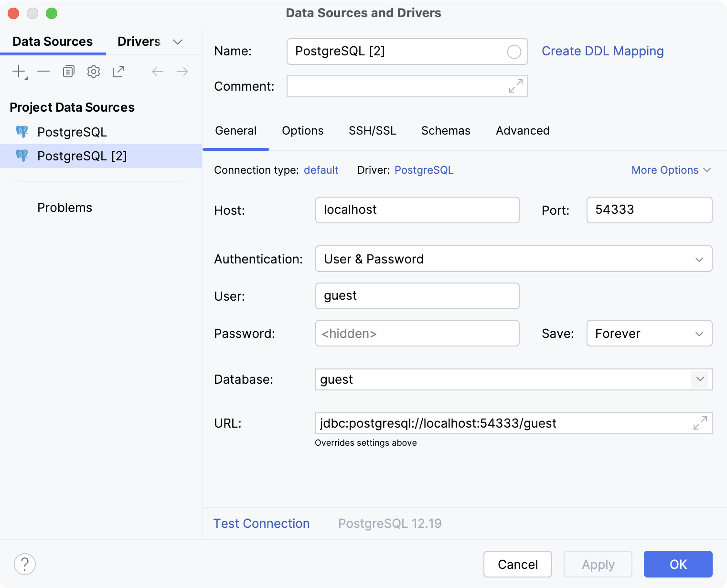This screenshot has width=727, height=588.
Task: Open the help question mark icon
Action: (x=25, y=564)
